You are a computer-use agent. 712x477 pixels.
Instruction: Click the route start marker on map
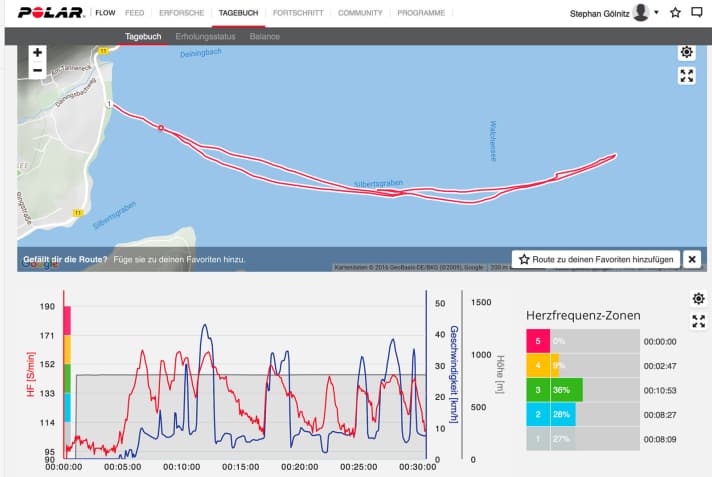[160, 128]
